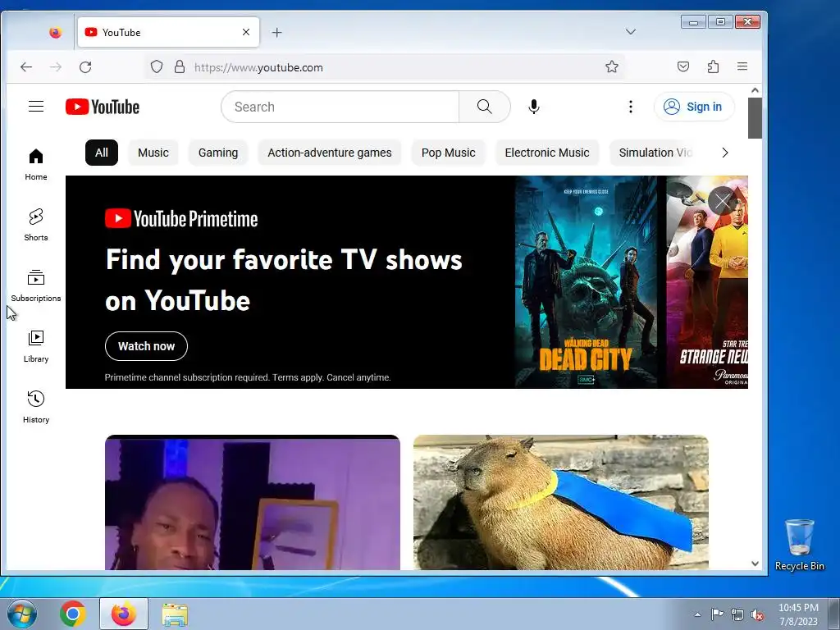The image size is (840, 630).
Task: Click the Watch now button
Action: (146, 346)
